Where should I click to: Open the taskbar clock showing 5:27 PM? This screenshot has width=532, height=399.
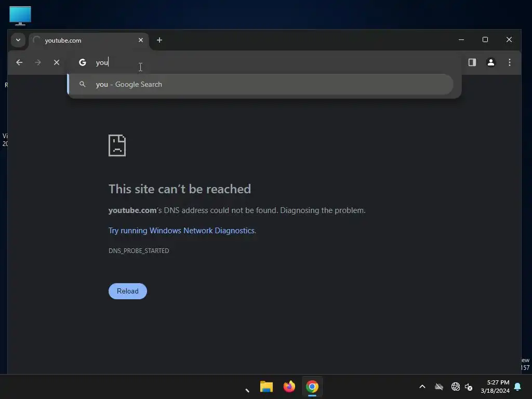(x=495, y=387)
